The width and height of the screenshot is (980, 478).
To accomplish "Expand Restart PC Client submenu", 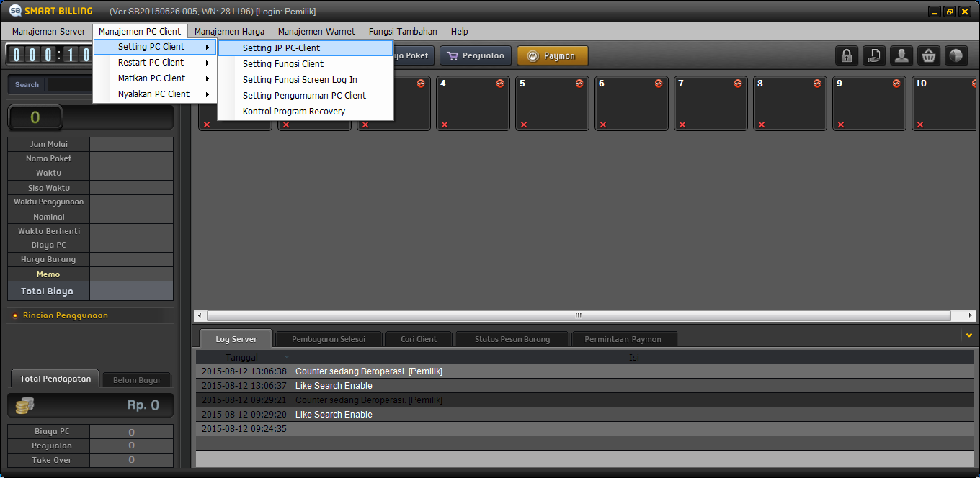I will click(x=155, y=63).
